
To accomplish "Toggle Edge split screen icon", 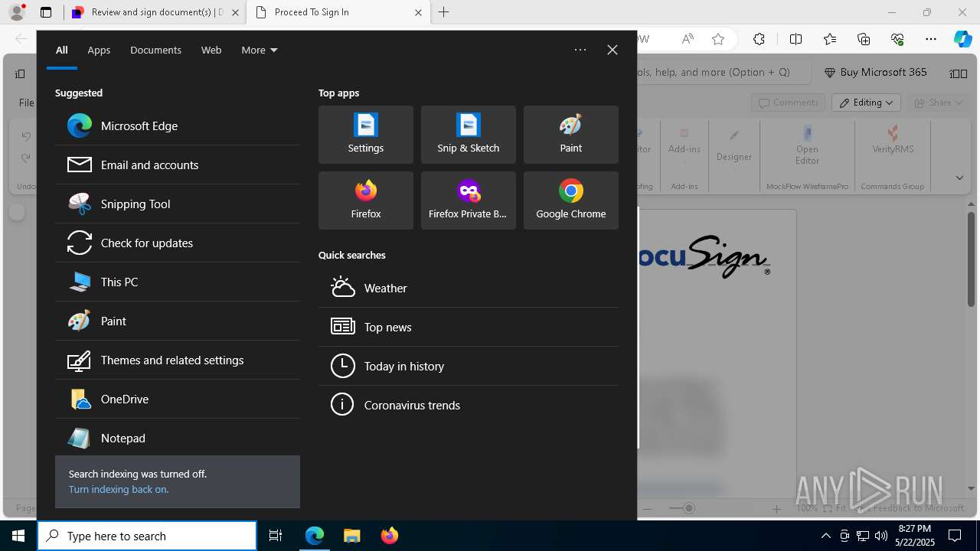I will [x=795, y=40].
